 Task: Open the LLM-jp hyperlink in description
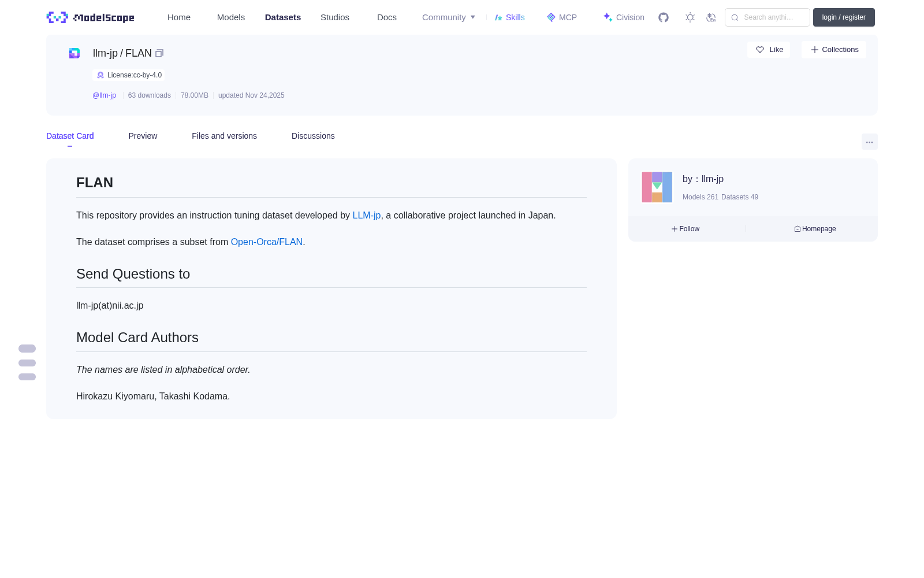tap(367, 215)
